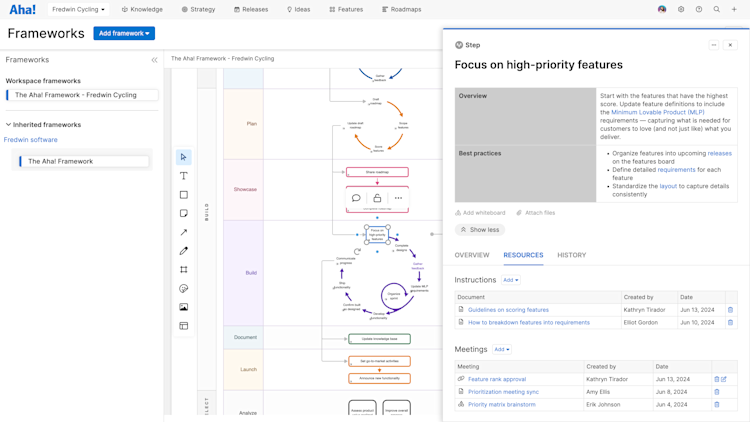This screenshot has width=750, height=422.
Task: Click the rotate handle near selected shape
Action: coord(357,251)
